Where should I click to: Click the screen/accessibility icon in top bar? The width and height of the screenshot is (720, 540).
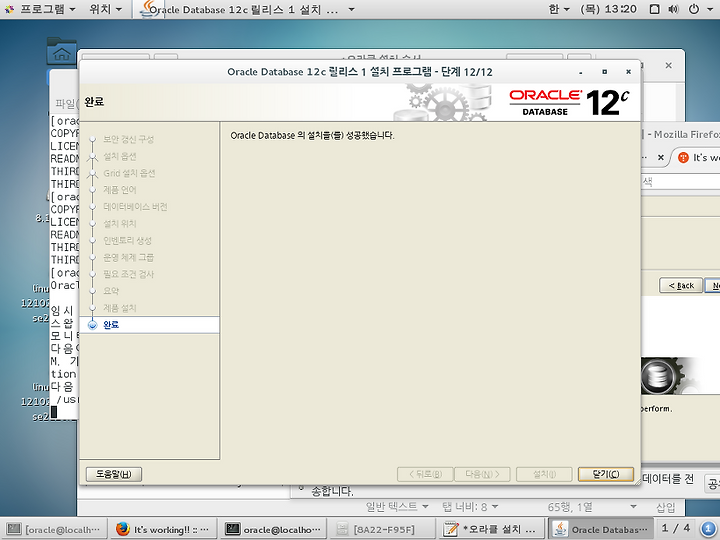point(655,9)
